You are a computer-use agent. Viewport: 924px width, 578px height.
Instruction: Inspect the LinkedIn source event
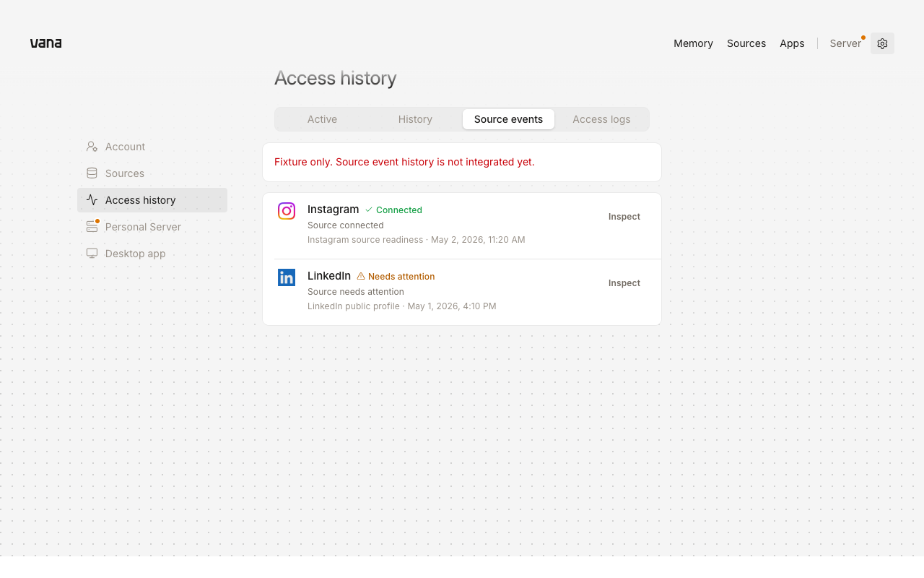pos(624,283)
